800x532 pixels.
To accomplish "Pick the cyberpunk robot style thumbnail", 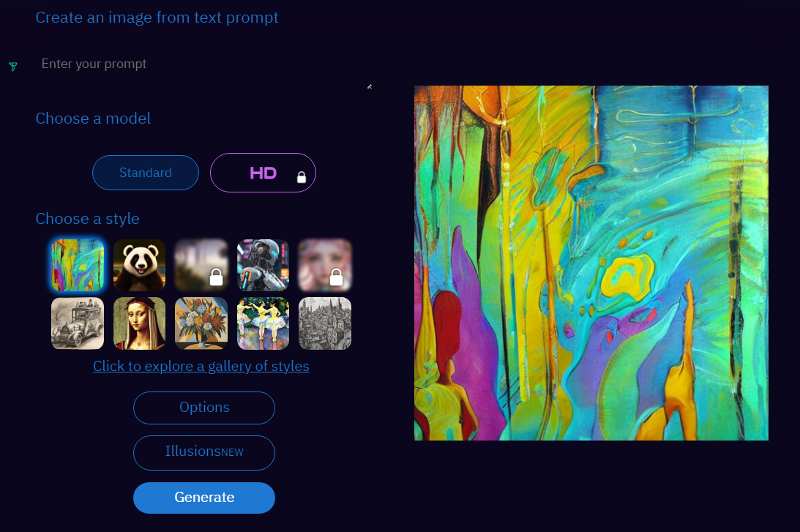I will click(x=263, y=265).
